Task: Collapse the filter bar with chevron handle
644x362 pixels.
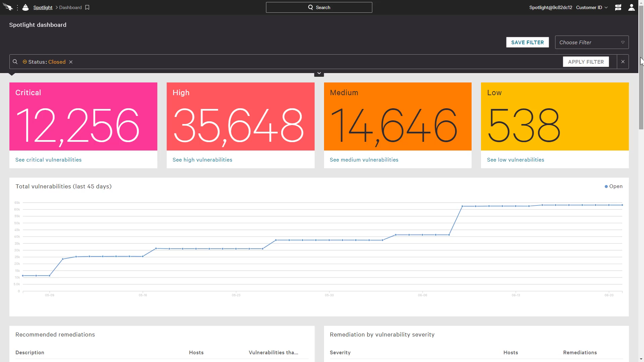Action: 319,73
